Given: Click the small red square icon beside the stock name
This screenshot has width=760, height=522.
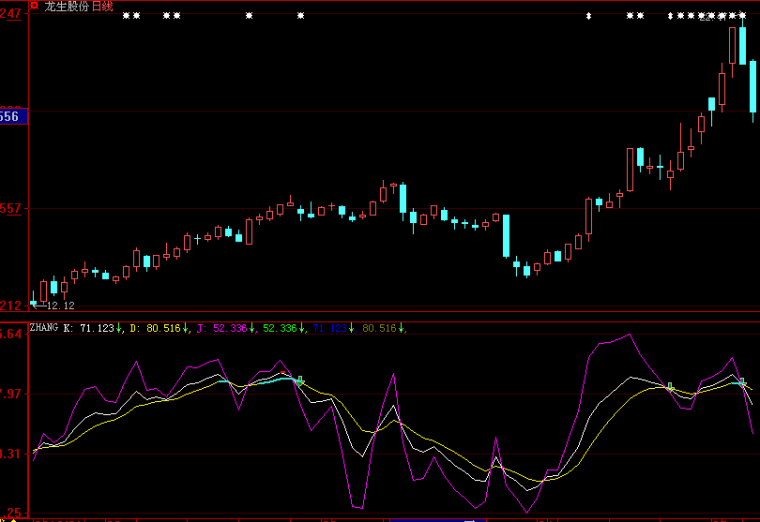Looking at the screenshot, I should tap(36, 6).
